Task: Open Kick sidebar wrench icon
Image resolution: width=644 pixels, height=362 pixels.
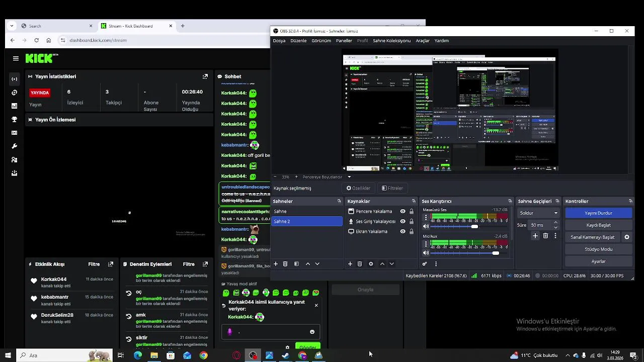Action: point(14,146)
